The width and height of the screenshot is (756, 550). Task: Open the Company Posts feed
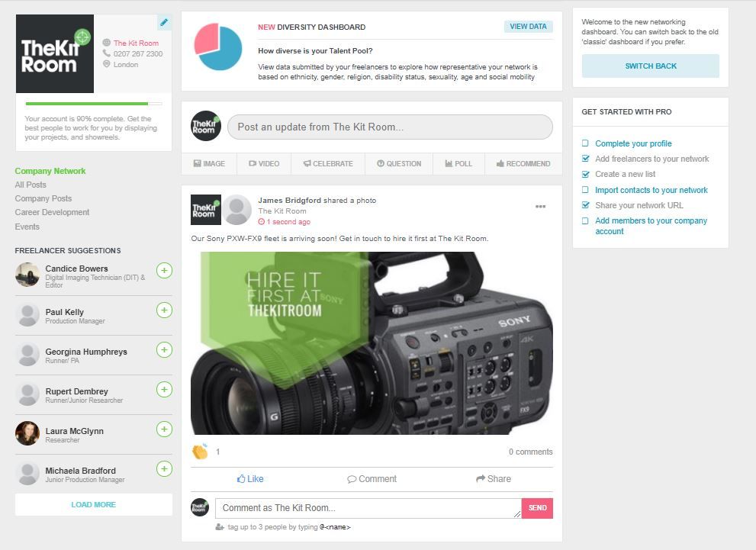pyautogui.click(x=43, y=198)
